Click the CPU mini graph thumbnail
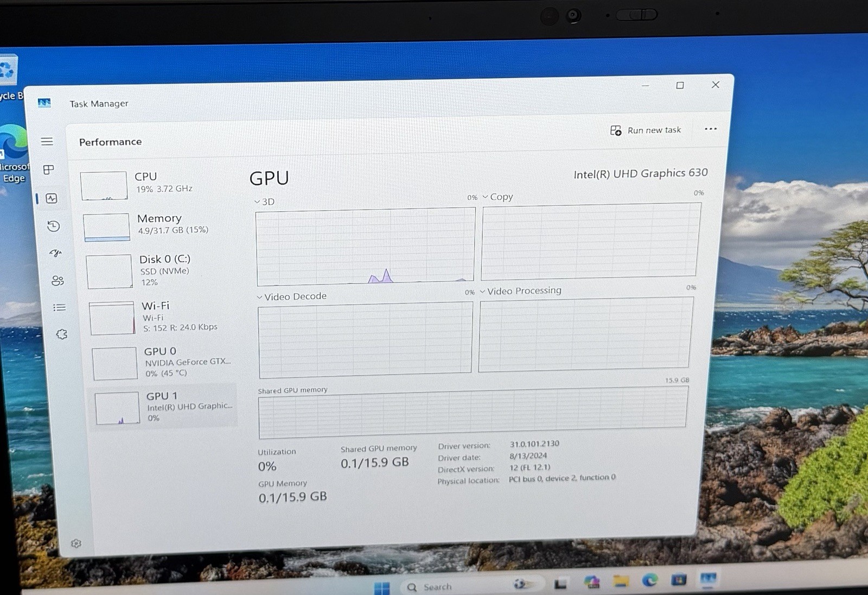This screenshot has width=868, height=595. click(104, 186)
